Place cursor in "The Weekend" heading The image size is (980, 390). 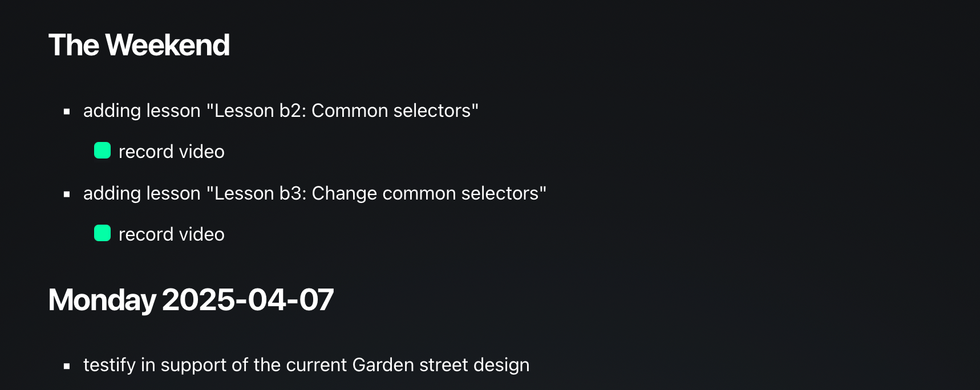[x=139, y=45]
